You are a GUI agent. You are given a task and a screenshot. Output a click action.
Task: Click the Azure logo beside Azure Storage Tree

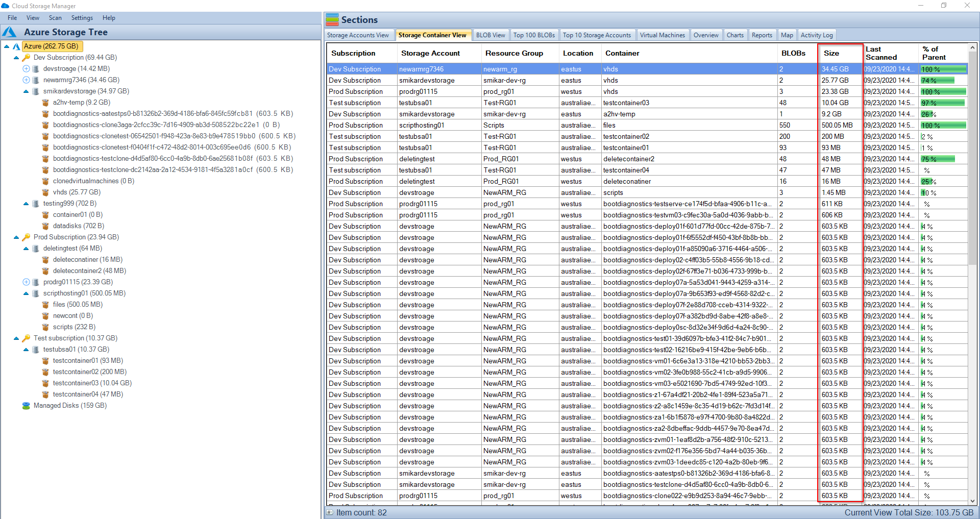pos(9,32)
